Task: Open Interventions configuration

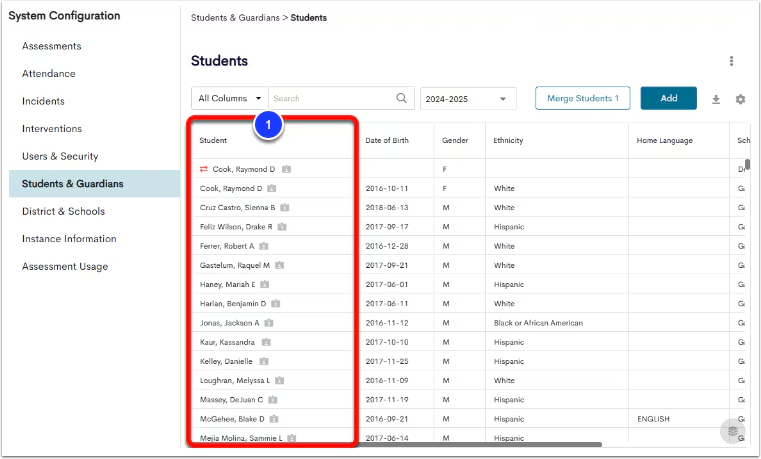Action: (52, 129)
